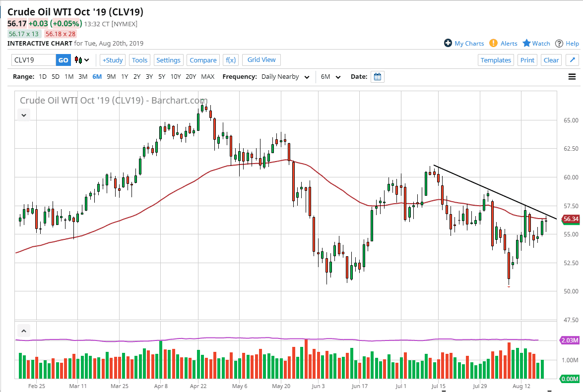This screenshot has width=583, height=392.
Task: Set range to MAX
Action: (208, 77)
